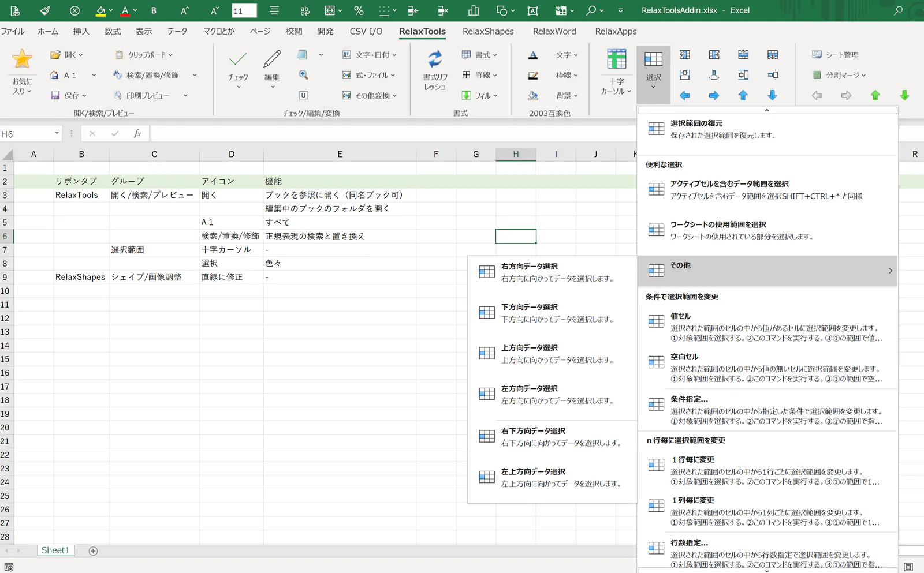Image resolution: width=924 pixels, height=573 pixels.
Task: Choose 左上方向データ選択 from submenu
Action: click(552, 477)
